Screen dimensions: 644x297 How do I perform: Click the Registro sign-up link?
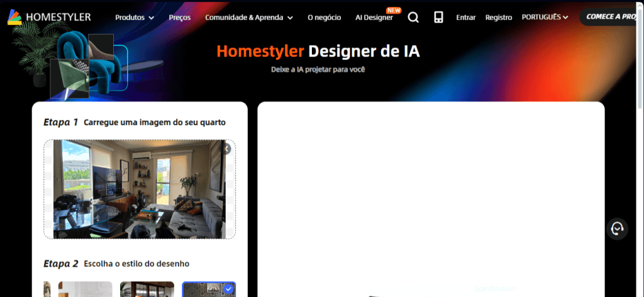pyautogui.click(x=499, y=18)
